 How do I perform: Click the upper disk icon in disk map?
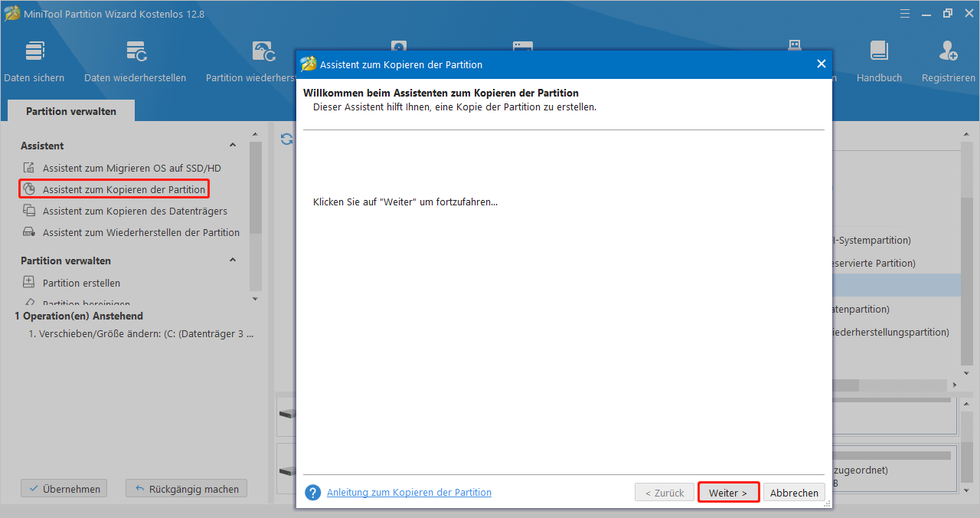click(287, 414)
